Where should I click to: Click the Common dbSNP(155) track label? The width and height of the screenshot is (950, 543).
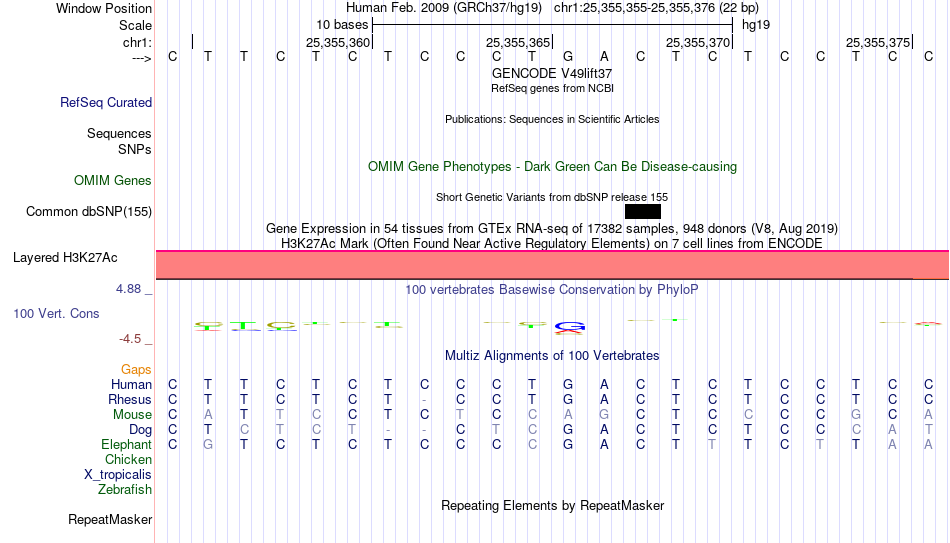(x=89, y=212)
